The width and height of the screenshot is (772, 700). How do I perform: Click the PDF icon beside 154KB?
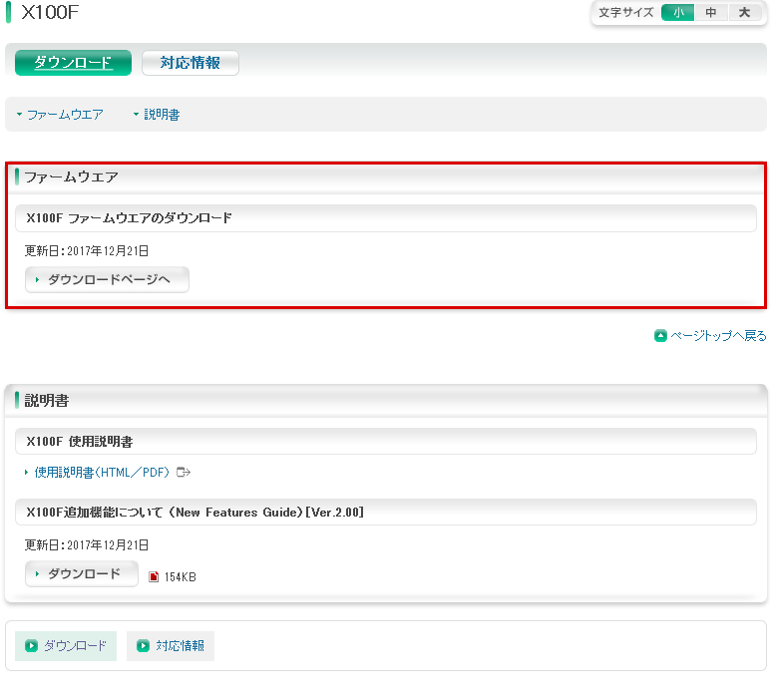click(154, 576)
